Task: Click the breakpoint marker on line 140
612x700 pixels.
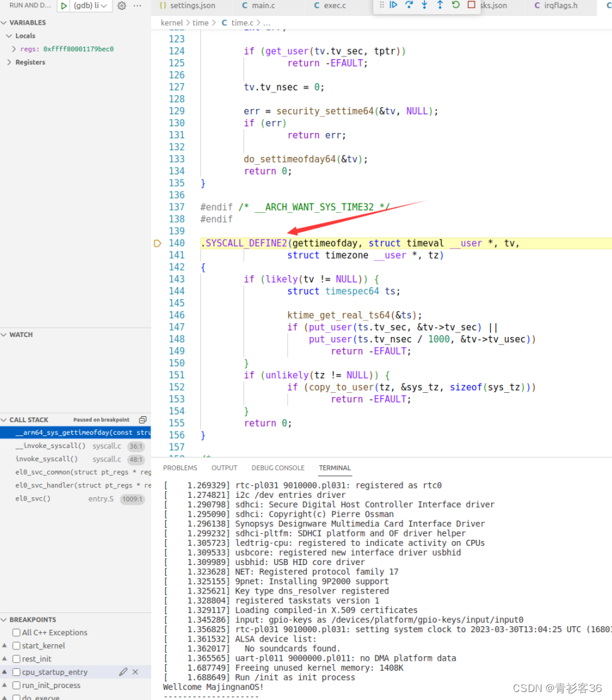Action: coord(158,243)
